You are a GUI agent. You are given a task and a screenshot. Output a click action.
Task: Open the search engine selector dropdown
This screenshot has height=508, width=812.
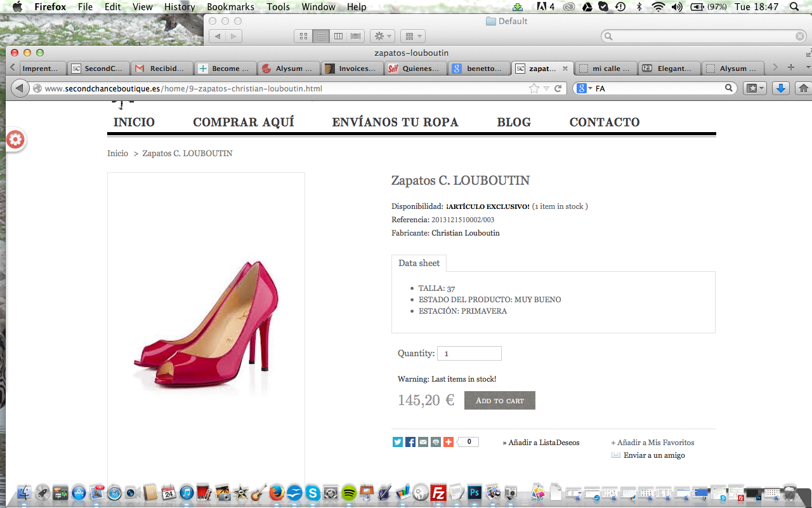coord(584,88)
